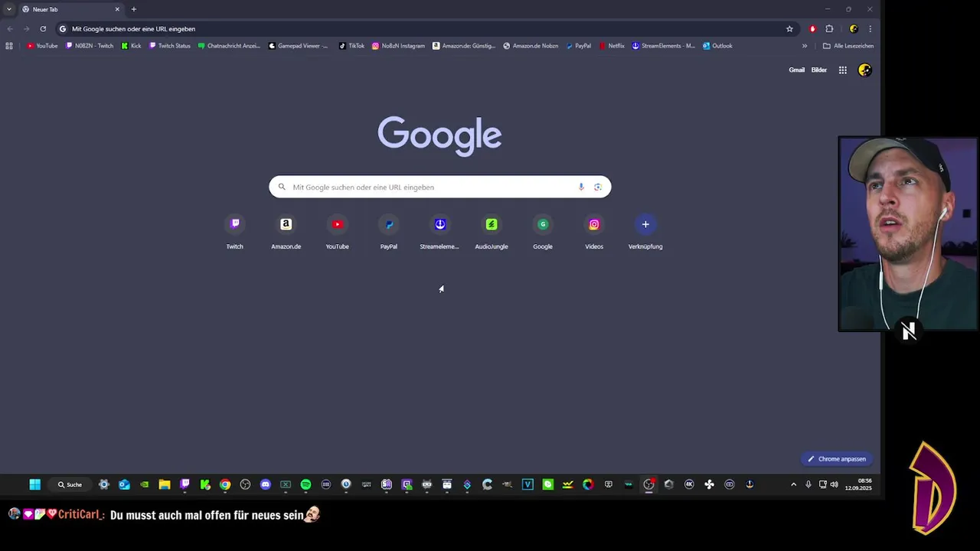Image resolution: width=980 pixels, height=551 pixels.
Task: Open Kick bookmark
Action: click(131, 46)
